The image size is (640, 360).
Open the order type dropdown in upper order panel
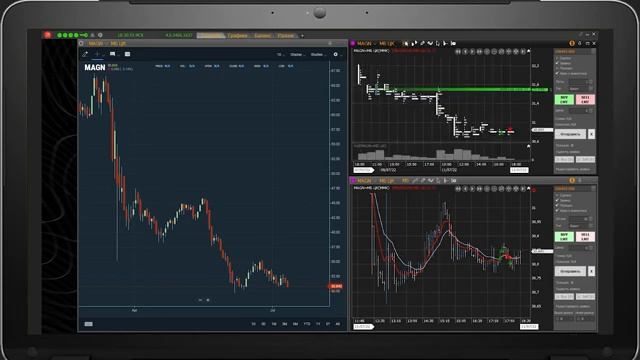pos(580,89)
